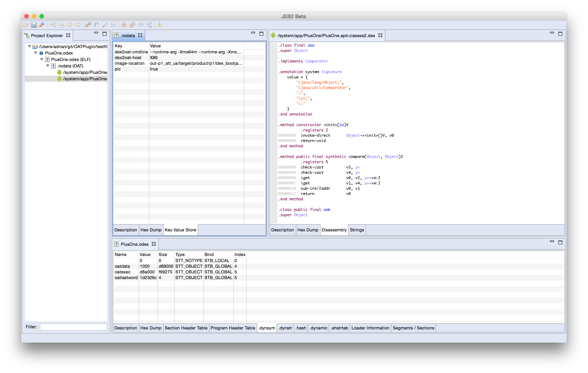Click the pencil rename toolbar icon
Screen dimensions: 588x373
point(105,25)
